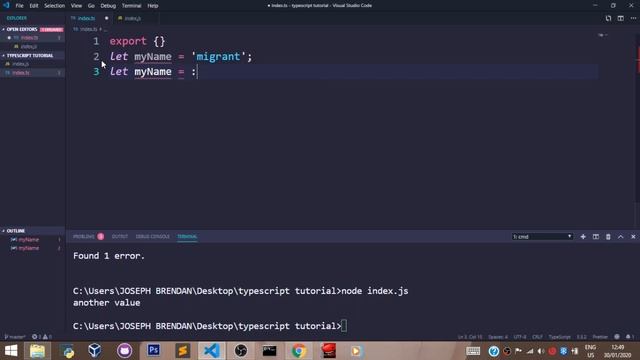640x360 pixels.
Task: Open notifications bell in status bar
Action: click(x=629, y=337)
